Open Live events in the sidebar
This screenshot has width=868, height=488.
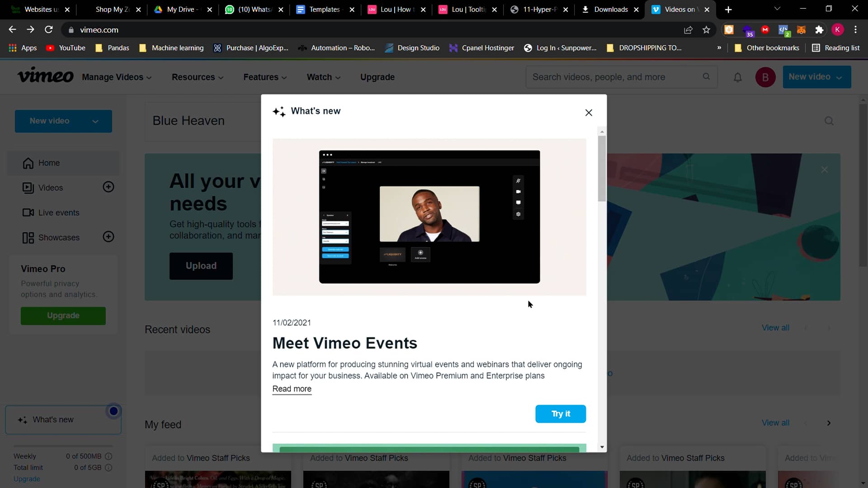58,212
